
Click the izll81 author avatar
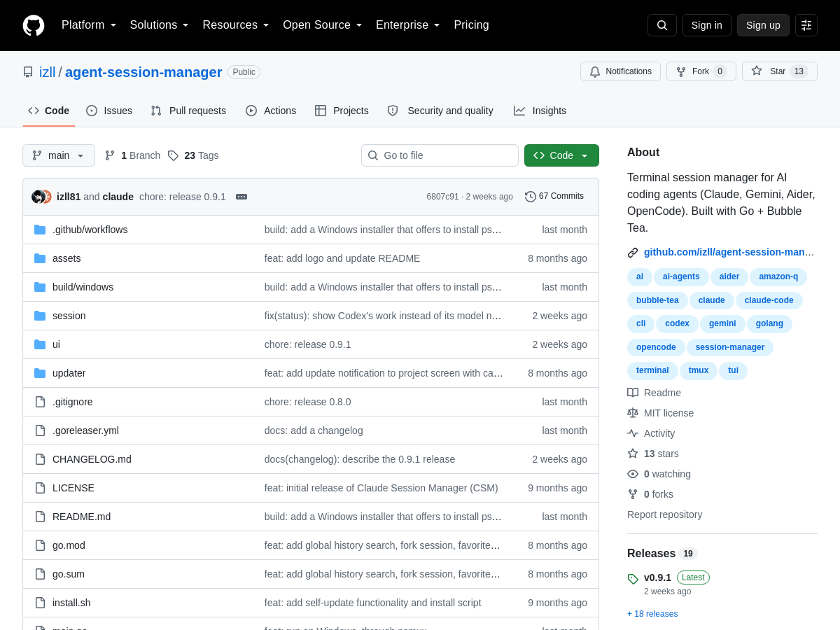tap(38, 197)
